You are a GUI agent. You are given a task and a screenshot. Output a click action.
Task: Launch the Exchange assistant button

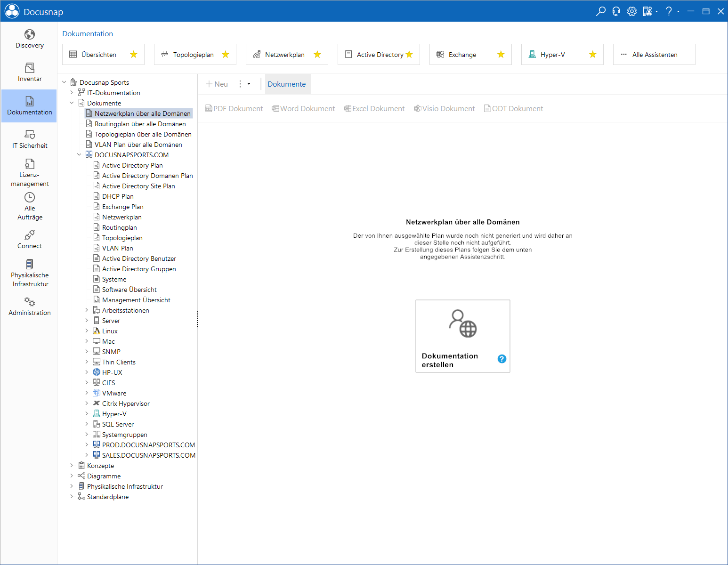pos(470,55)
